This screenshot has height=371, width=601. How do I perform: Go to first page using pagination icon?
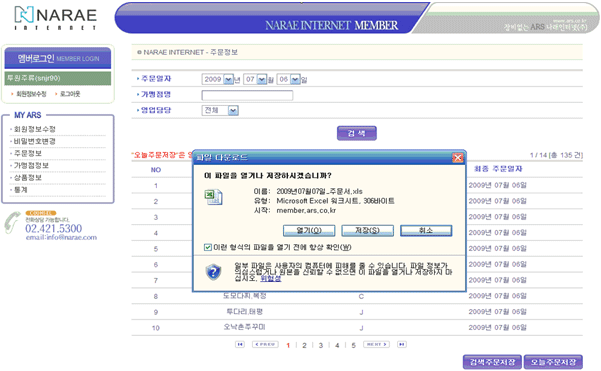240,344
